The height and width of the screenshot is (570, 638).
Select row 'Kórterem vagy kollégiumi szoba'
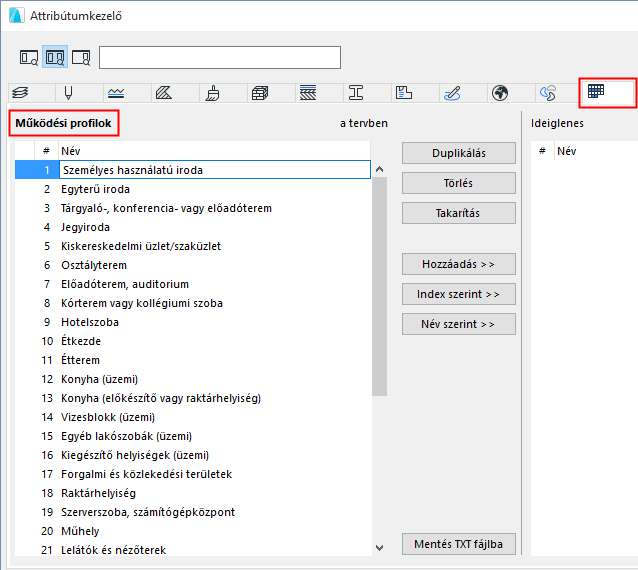[x=193, y=303]
